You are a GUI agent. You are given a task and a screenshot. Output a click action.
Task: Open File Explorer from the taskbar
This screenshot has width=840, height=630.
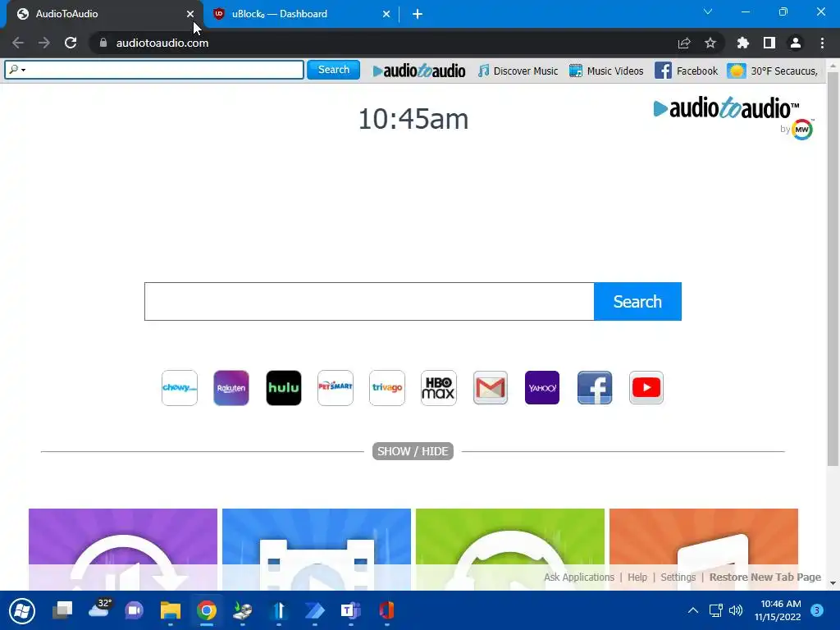(171, 610)
